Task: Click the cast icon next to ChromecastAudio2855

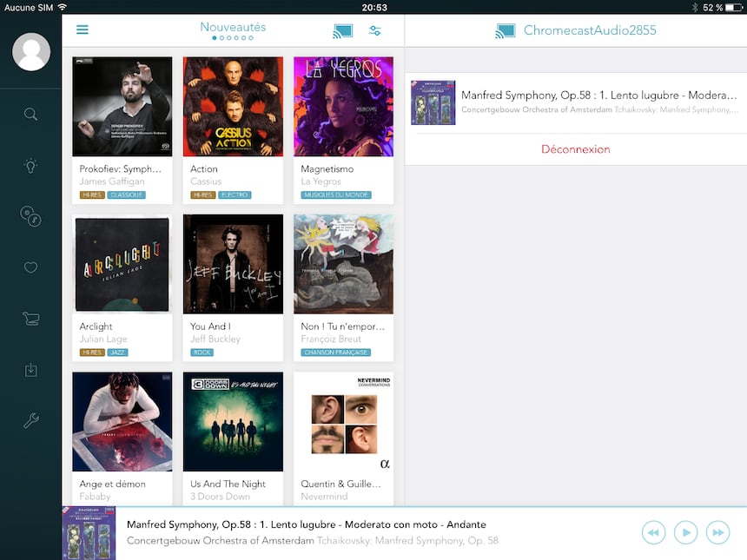Action: [x=506, y=31]
